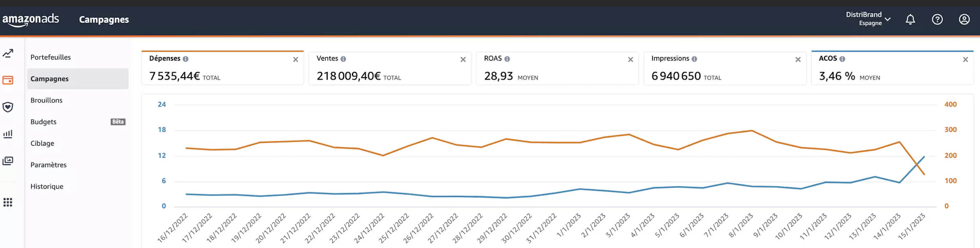
Task: Open the user account profile icon
Action: pyautogui.click(x=964, y=19)
